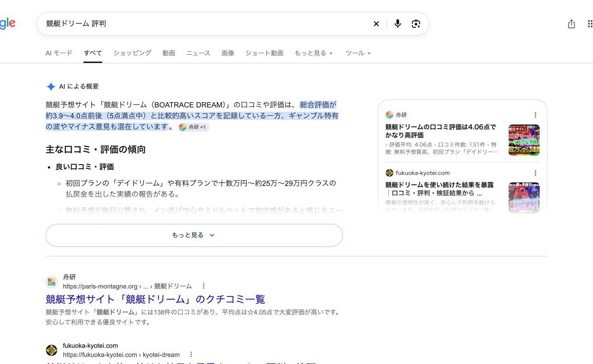Open 競艇ドリームを使い続けた結果を暴露 source link

(440, 189)
